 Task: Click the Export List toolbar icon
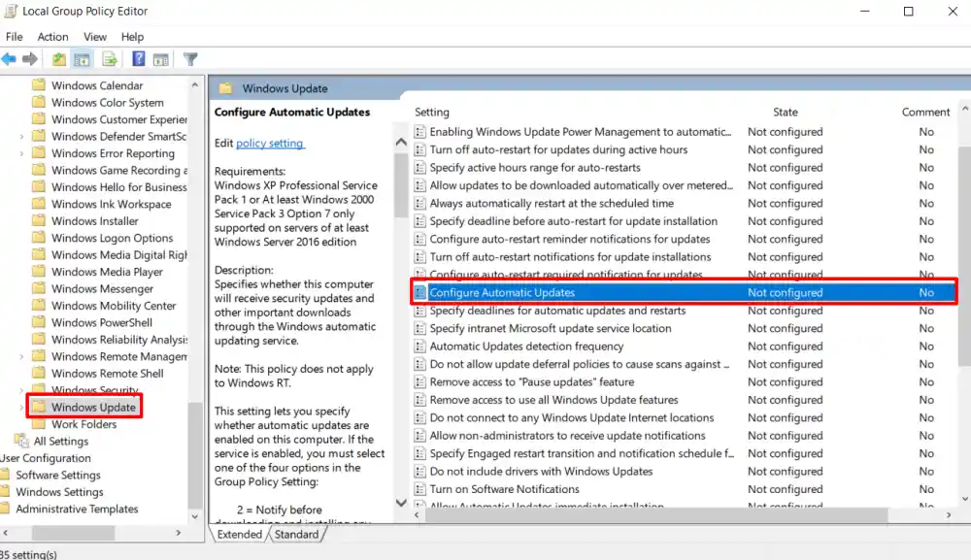[110, 59]
